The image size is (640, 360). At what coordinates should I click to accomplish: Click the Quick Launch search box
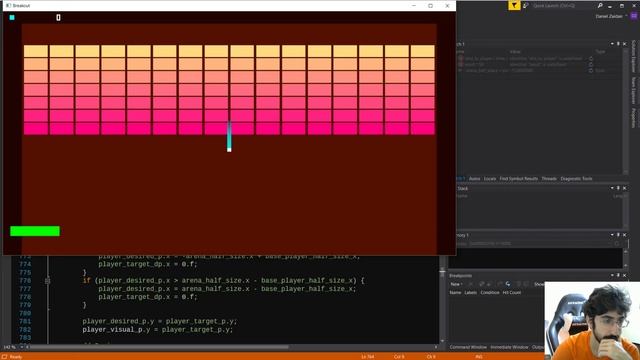coord(563,6)
